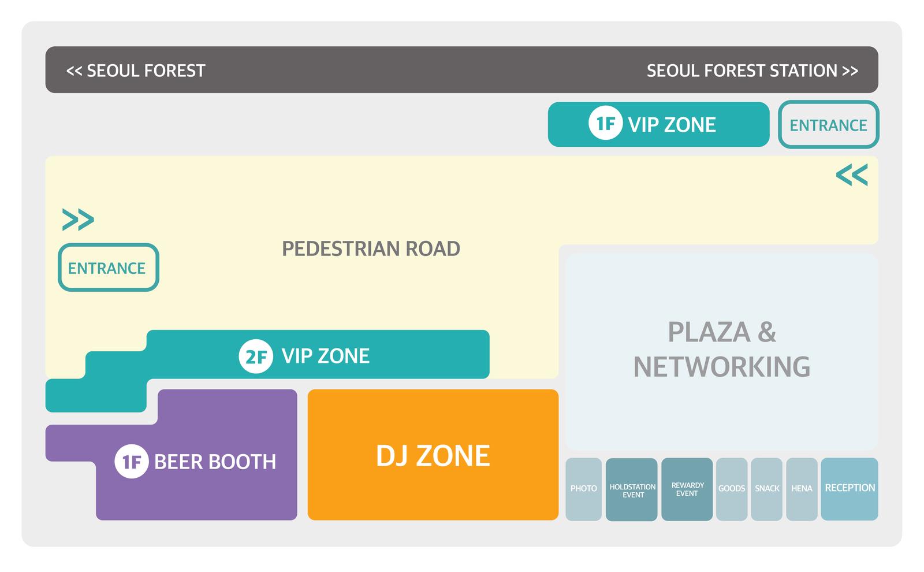Viewport: 924px width, 572px height.
Task: Click the 2F badge on the VIP Zone
Action: click(256, 356)
